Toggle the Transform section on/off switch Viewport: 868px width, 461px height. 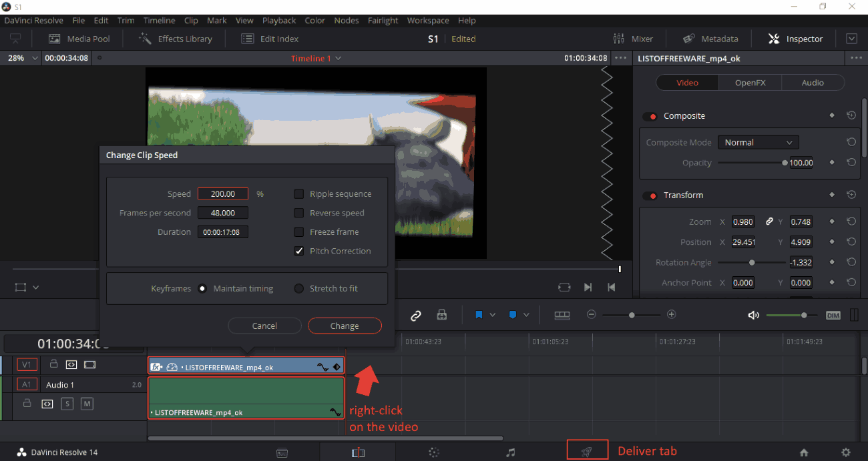pos(650,195)
